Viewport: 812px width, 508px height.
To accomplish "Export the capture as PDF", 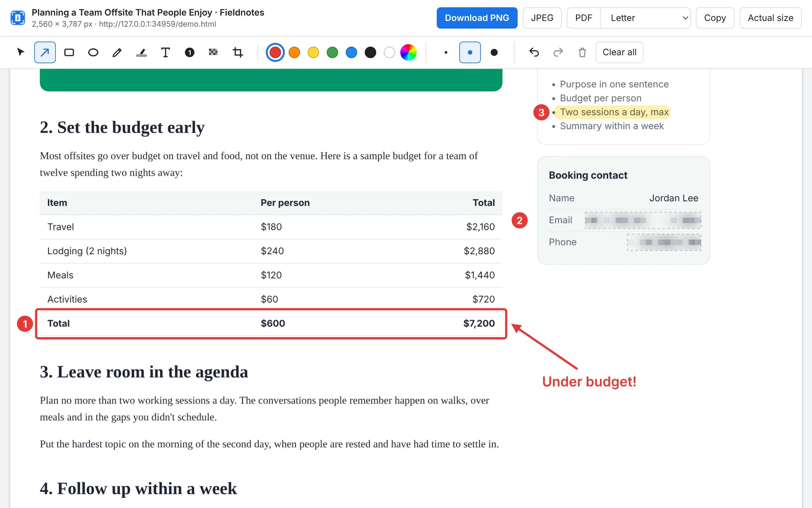I will 584,18.
